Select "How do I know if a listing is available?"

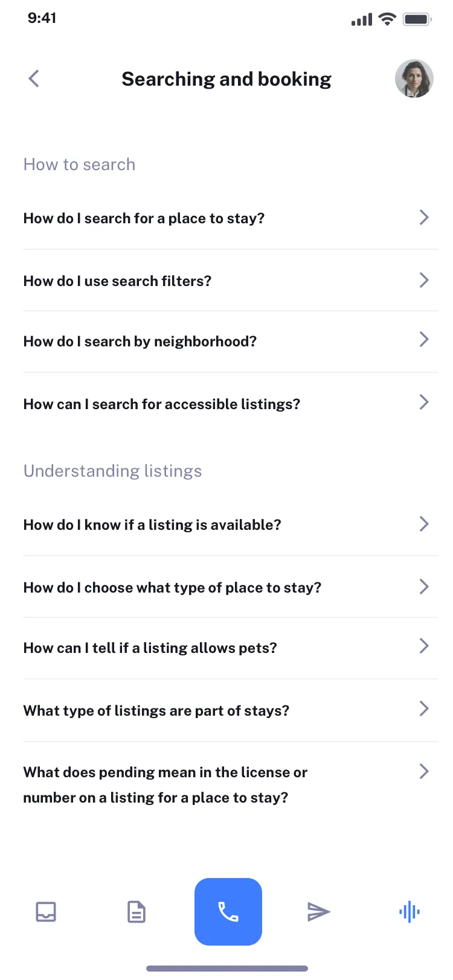pyautogui.click(x=152, y=525)
